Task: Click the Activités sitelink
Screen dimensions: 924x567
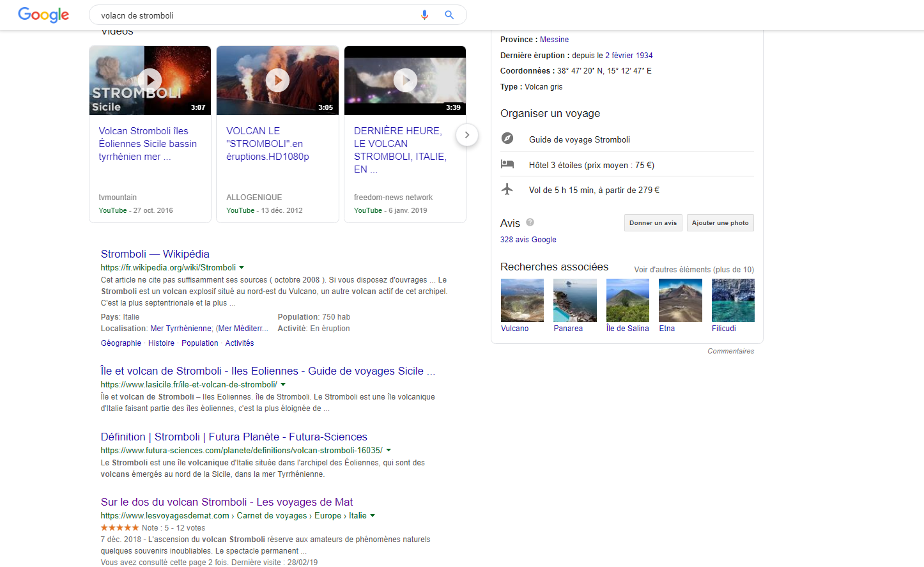Action: tap(240, 343)
